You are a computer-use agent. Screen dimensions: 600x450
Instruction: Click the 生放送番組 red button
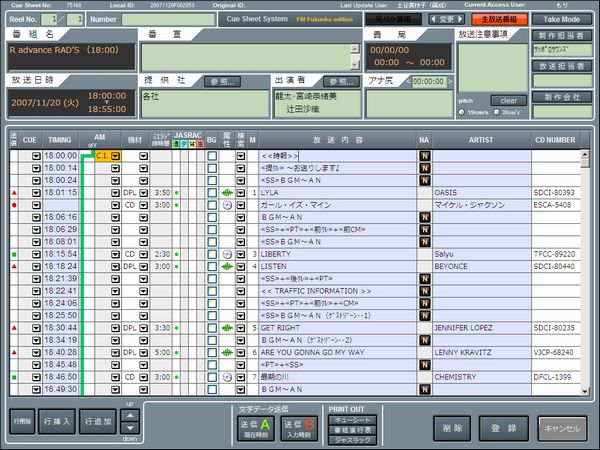point(499,19)
